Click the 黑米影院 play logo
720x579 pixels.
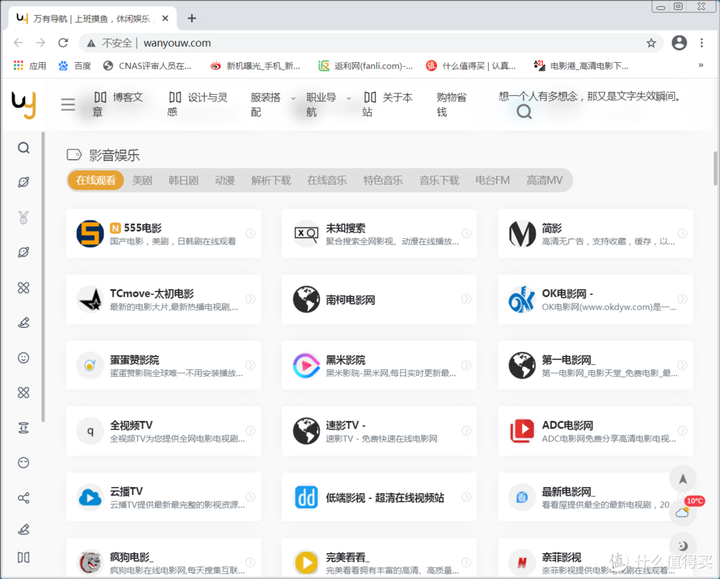point(306,365)
